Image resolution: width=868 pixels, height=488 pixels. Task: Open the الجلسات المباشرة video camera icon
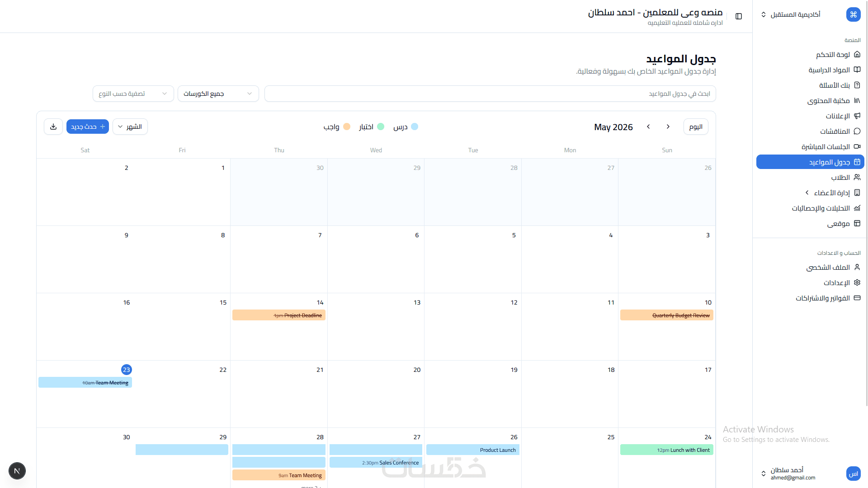coord(857,147)
